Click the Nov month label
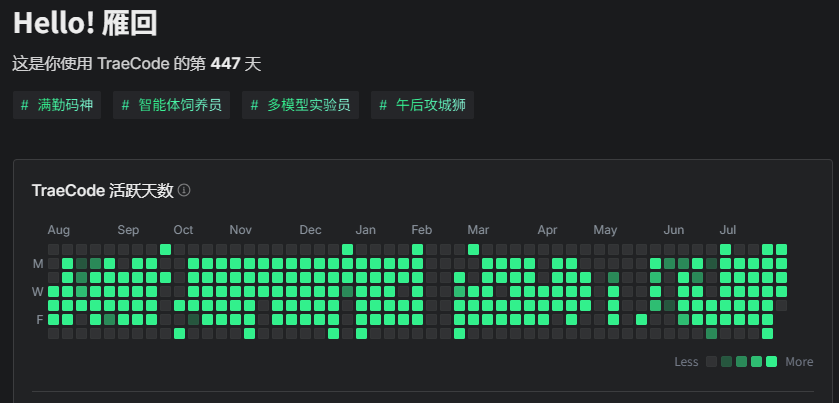Screen dimensions: 839x403 [240, 230]
